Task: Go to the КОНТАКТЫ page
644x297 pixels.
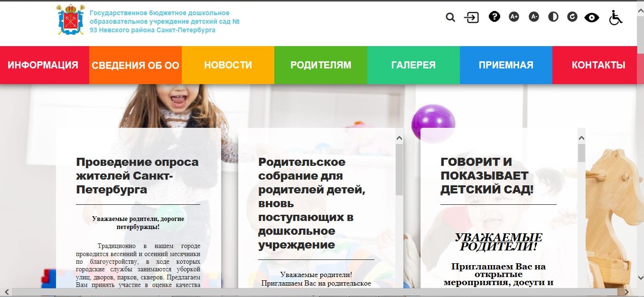Action: pos(598,65)
